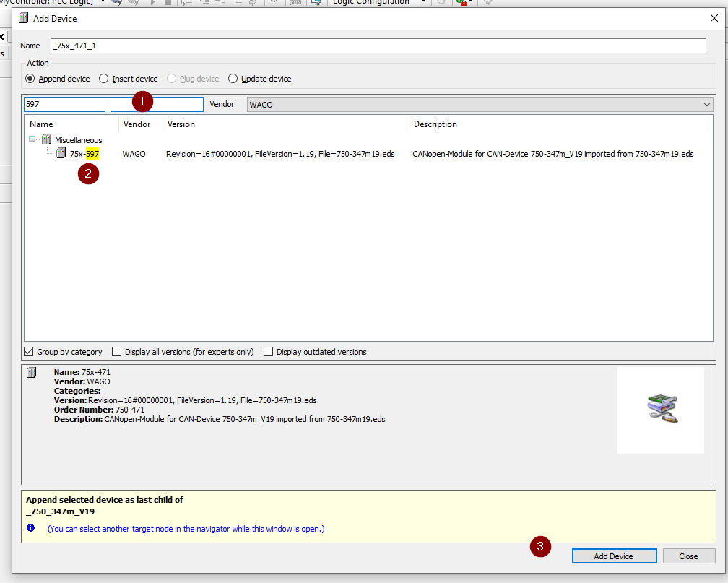This screenshot has width=728, height=583.
Task: Click the search filter field containing 597
Action: click(x=113, y=105)
